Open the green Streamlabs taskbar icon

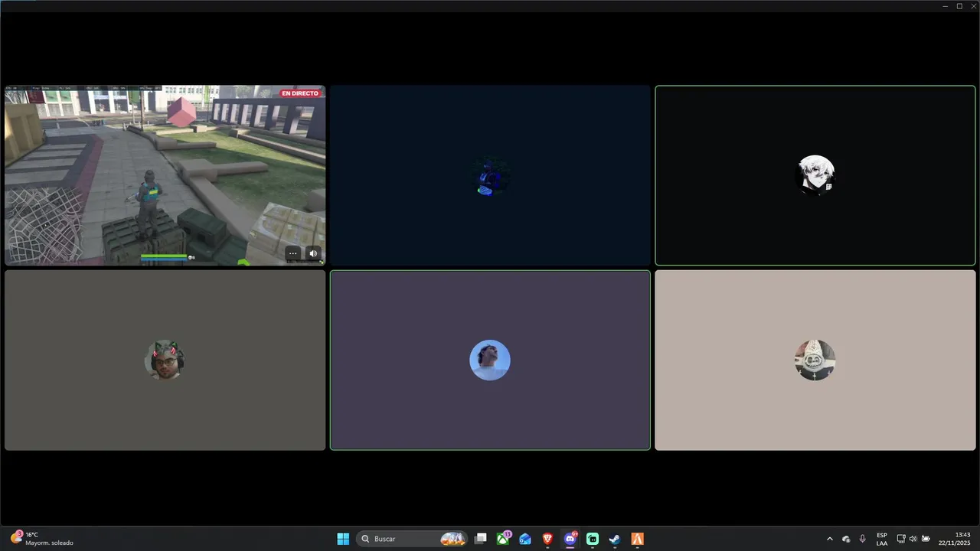click(593, 539)
